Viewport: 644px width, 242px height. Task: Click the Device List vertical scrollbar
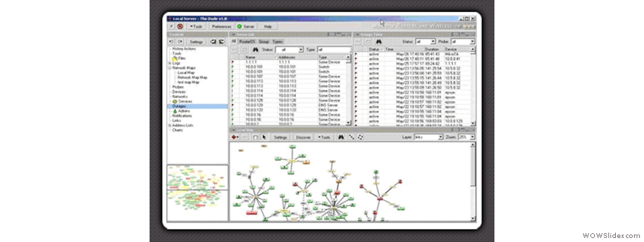[x=349, y=89]
